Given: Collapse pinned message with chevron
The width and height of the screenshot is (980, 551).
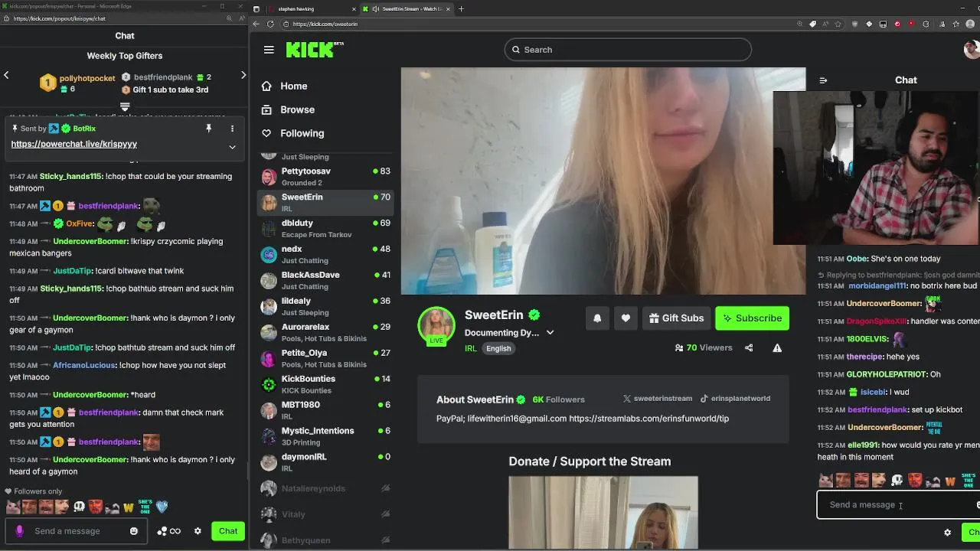Looking at the screenshot, I should pyautogui.click(x=232, y=147).
